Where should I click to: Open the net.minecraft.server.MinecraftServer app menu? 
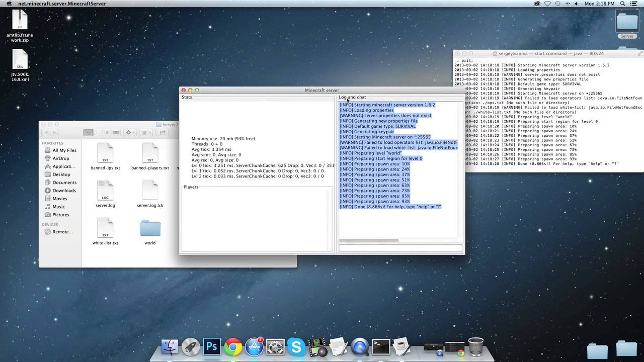pos(62,4)
